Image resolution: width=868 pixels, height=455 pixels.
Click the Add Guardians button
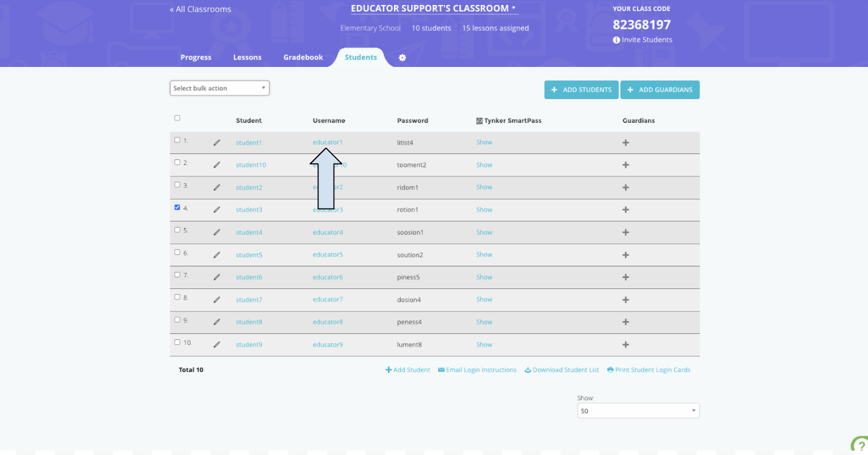tap(660, 90)
